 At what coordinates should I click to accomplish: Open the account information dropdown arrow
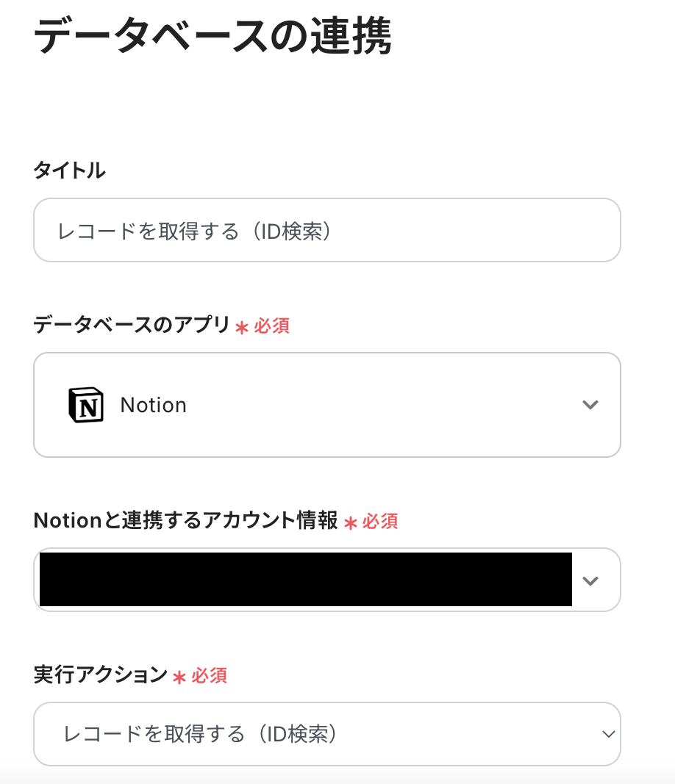[590, 580]
